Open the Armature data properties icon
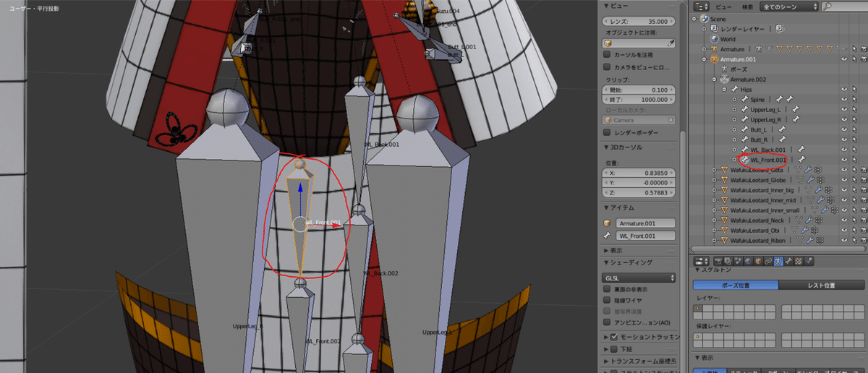868x373 pixels. (x=778, y=261)
